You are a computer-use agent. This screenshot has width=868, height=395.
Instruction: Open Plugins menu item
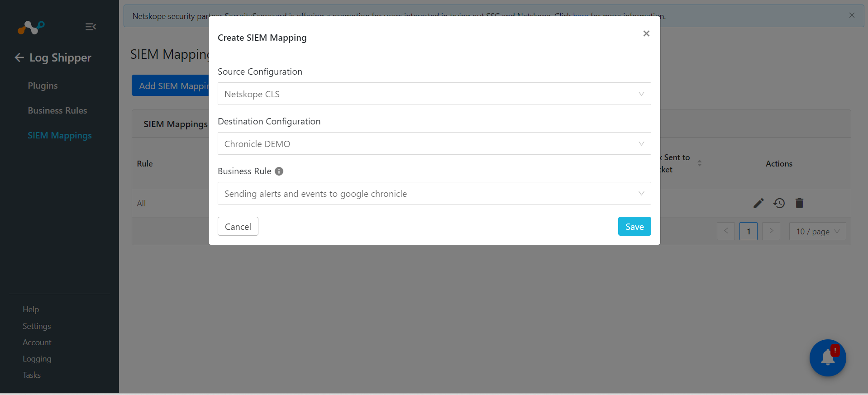43,86
